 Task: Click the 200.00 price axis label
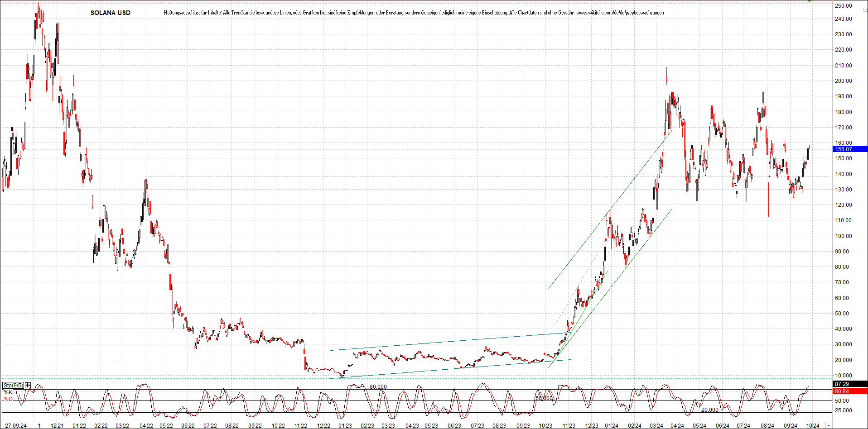coord(844,81)
